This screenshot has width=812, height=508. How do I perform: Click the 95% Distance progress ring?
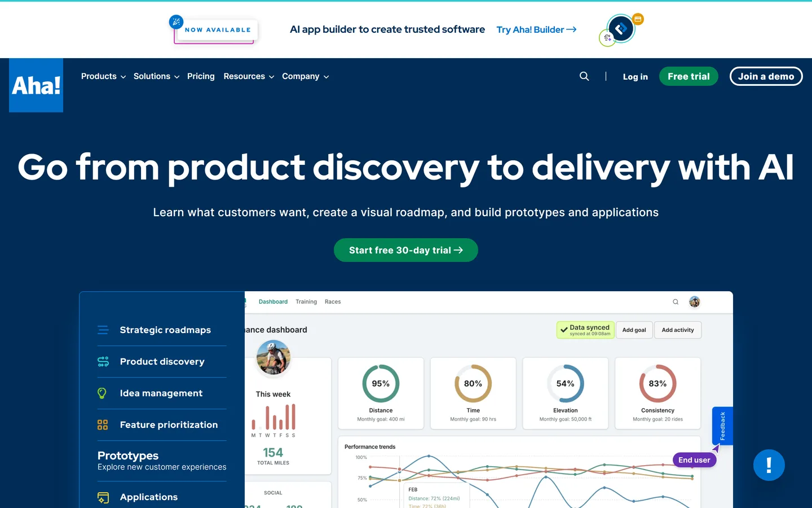pos(381,384)
